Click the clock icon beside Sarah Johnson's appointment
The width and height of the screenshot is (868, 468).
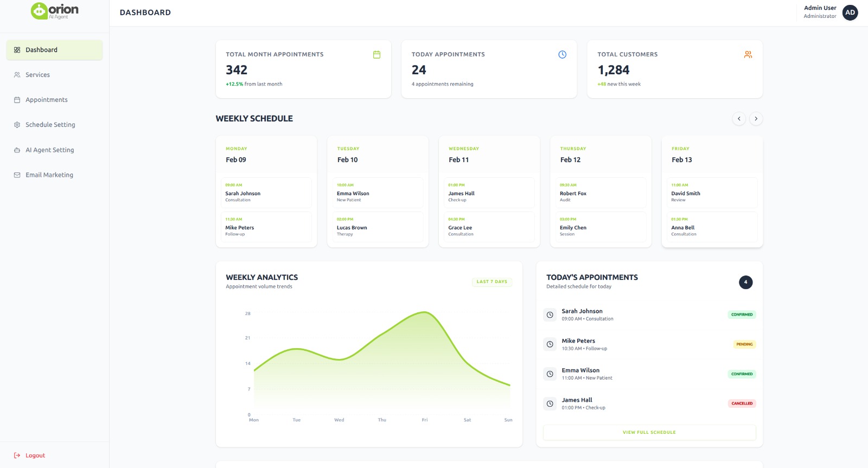click(x=550, y=315)
